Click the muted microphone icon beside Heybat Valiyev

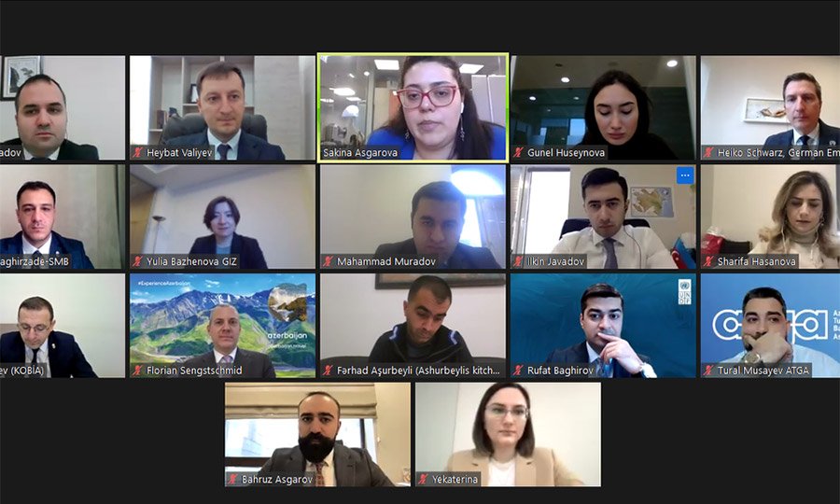coord(138,153)
